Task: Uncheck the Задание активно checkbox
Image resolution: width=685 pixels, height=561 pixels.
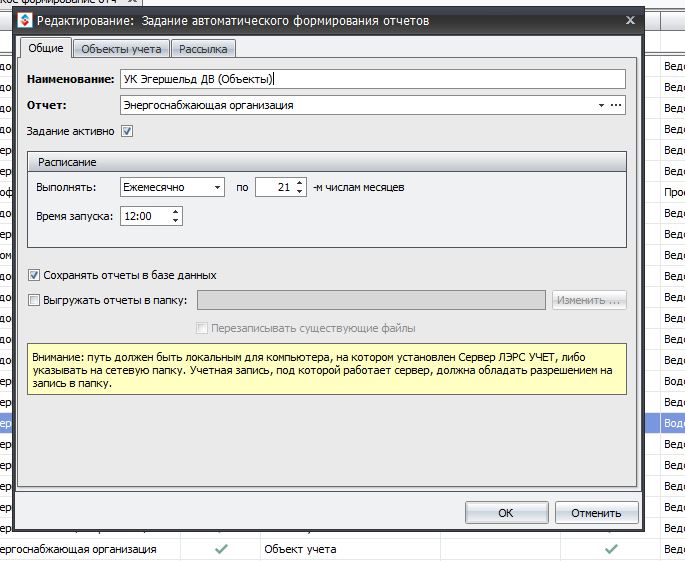Action: (x=127, y=131)
